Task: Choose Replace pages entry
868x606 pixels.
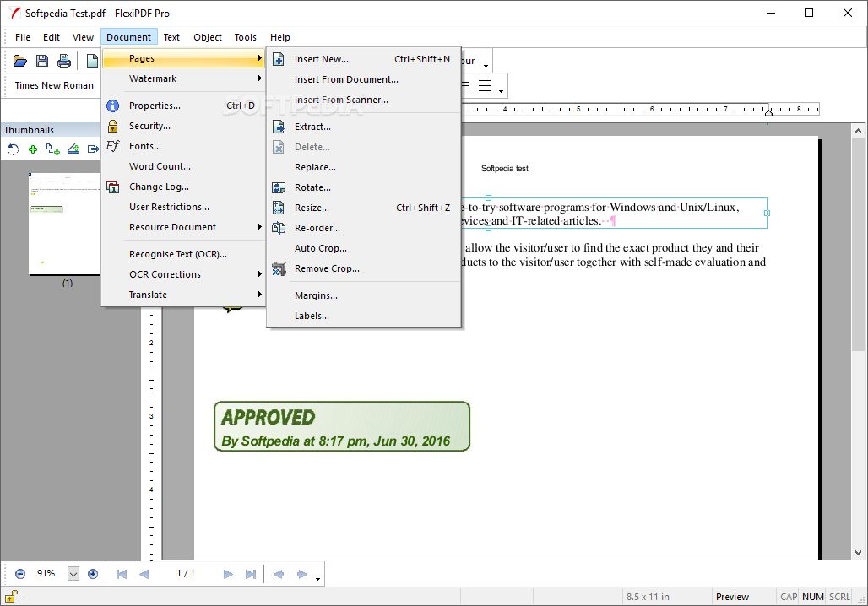Action: pyautogui.click(x=364, y=167)
